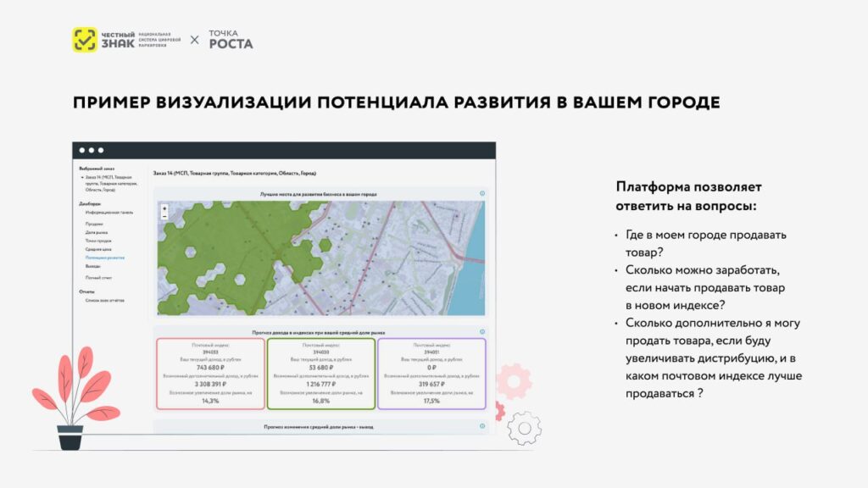Viewport: 868px width, 488px height.
Task: Select the green-bordered postal index card
Action: pyautogui.click(x=320, y=374)
